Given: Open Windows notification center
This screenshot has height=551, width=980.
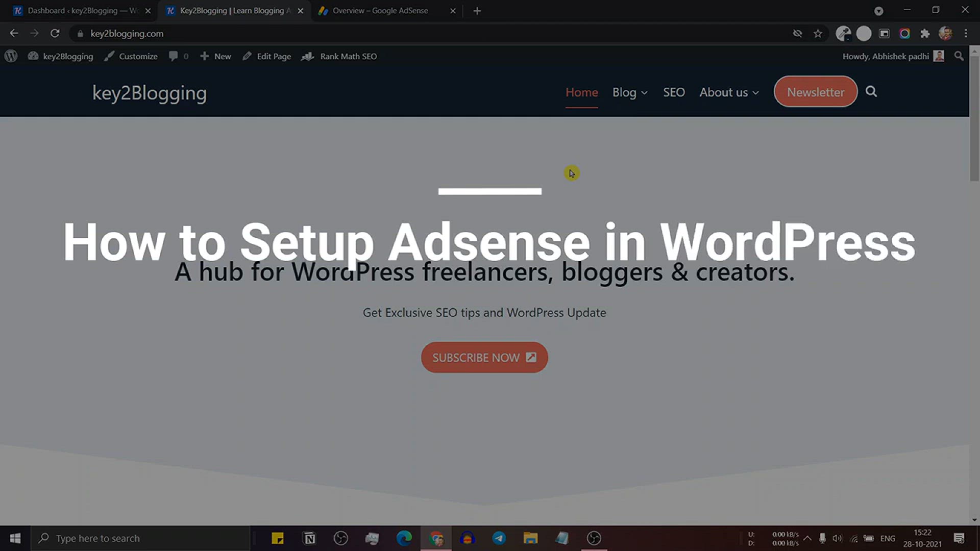Looking at the screenshot, I should [x=959, y=538].
